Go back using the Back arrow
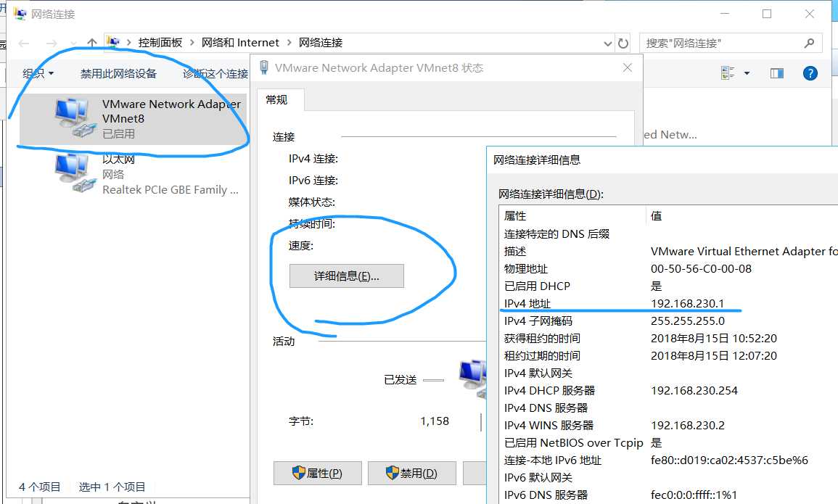This screenshot has width=838, height=504. (x=24, y=44)
